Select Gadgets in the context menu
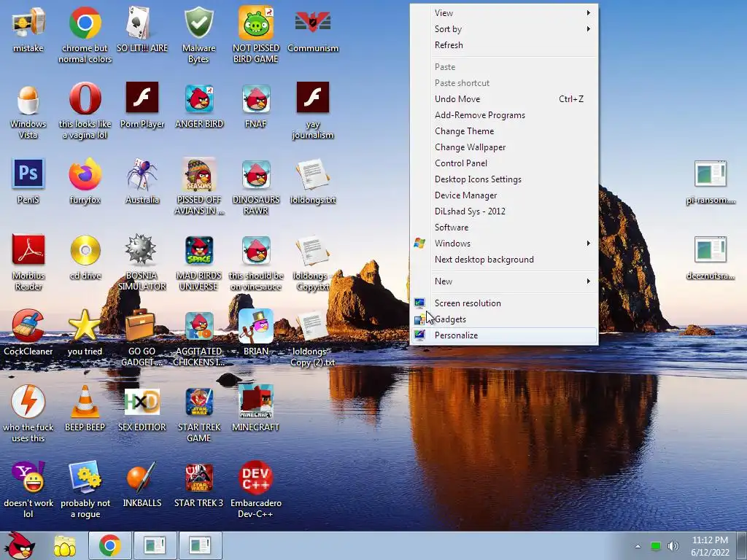Screen dimensions: 747x560 504,319
